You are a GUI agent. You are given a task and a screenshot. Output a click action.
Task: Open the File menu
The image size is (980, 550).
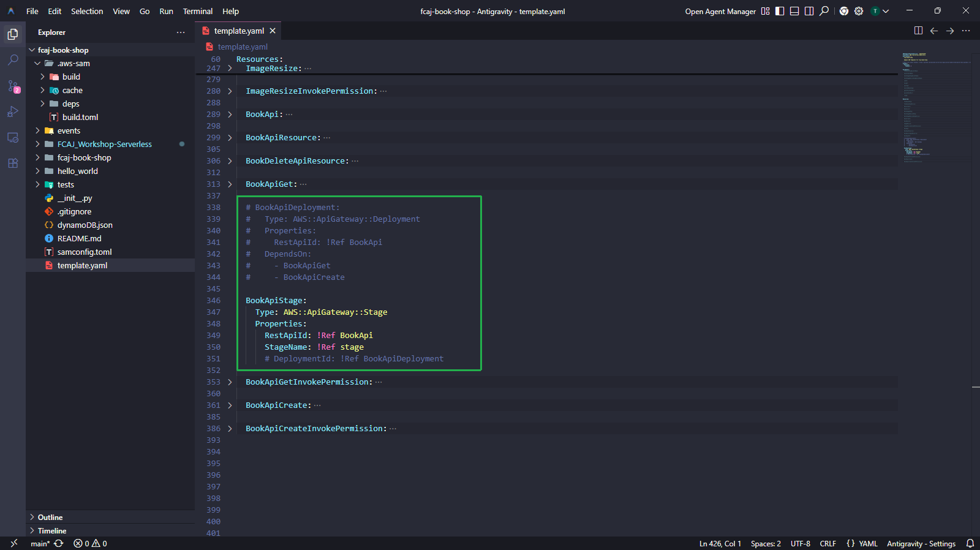coord(32,11)
